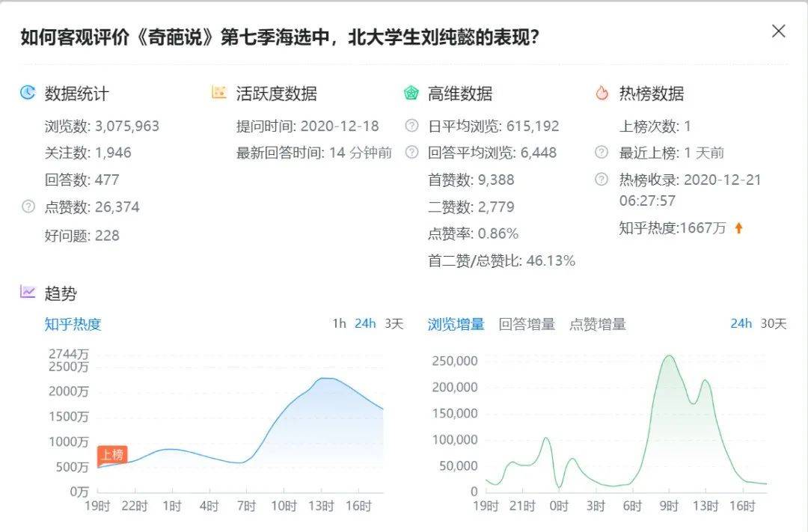Image resolution: width=808 pixels, height=532 pixels.
Task: Click the orange up arrow by 知乎热度
Action: tap(738, 228)
